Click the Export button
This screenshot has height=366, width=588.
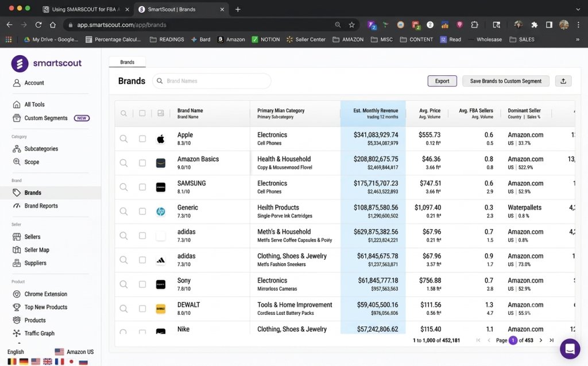tap(442, 81)
